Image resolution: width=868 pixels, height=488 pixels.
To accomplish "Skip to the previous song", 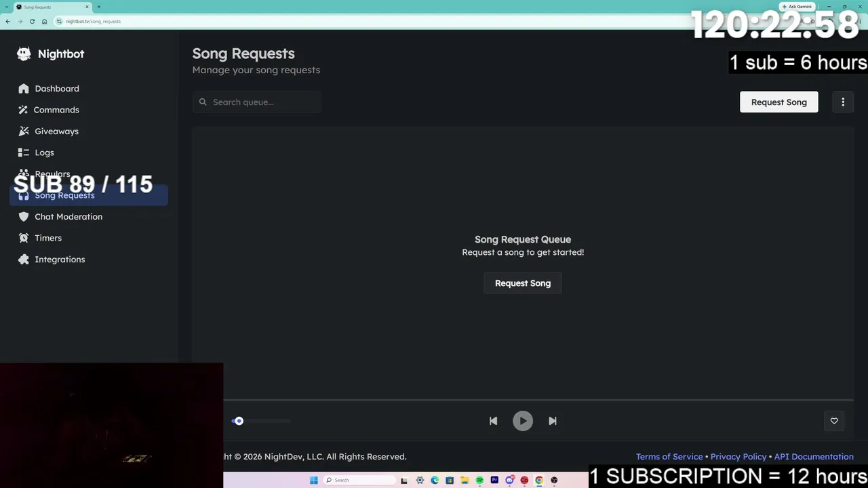I will tap(493, 421).
